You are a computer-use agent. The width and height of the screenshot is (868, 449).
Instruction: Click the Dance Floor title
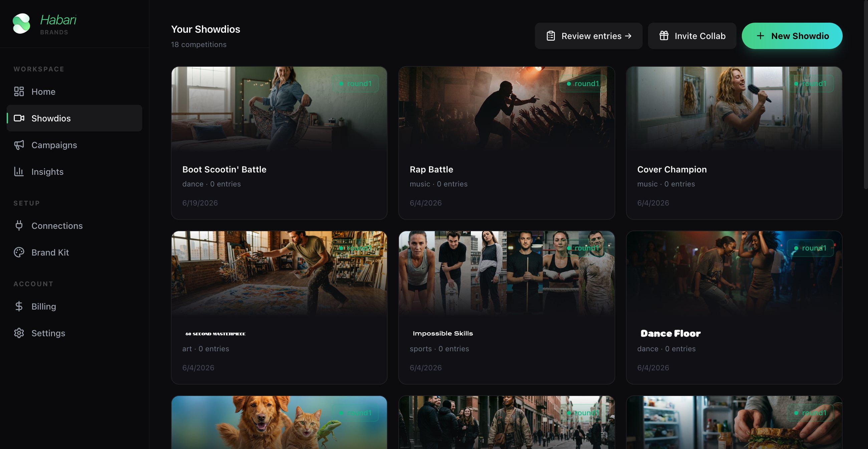671,334
